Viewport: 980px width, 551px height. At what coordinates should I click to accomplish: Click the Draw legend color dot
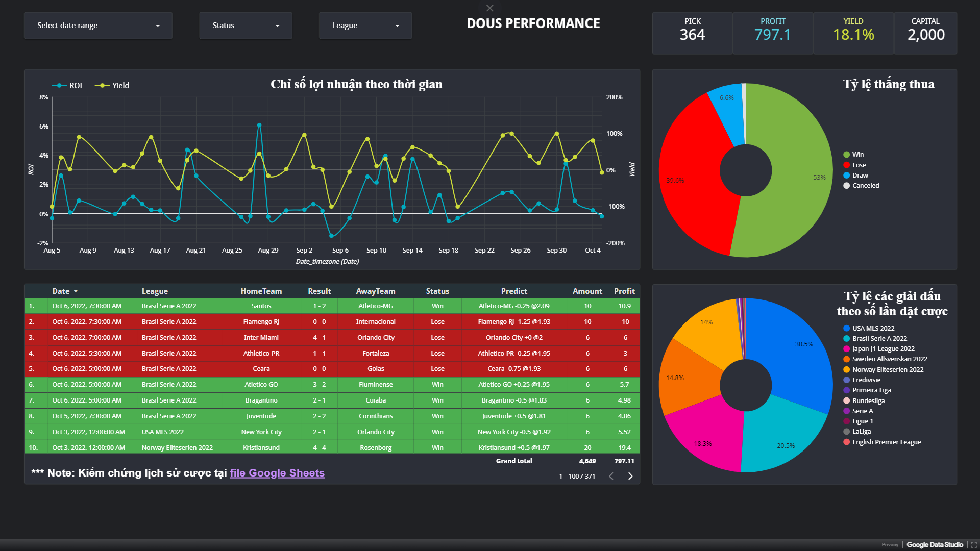[x=847, y=175]
